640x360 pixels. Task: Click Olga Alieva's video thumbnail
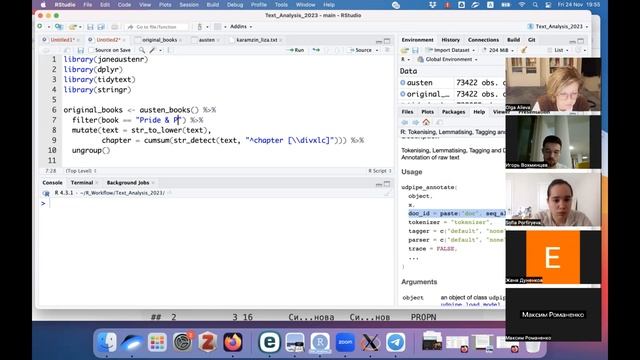(553, 84)
